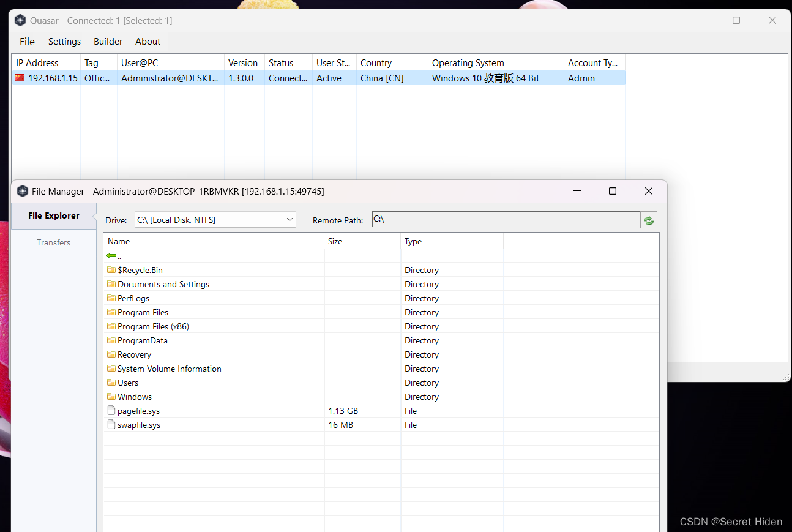Click the $Recycle.Bin folder icon
This screenshot has height=532, width=792.
(x=111, y=270)
